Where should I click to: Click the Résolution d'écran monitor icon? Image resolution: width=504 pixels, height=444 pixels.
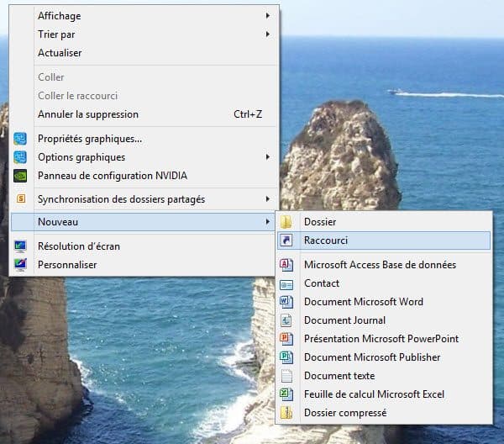[20, 246]
